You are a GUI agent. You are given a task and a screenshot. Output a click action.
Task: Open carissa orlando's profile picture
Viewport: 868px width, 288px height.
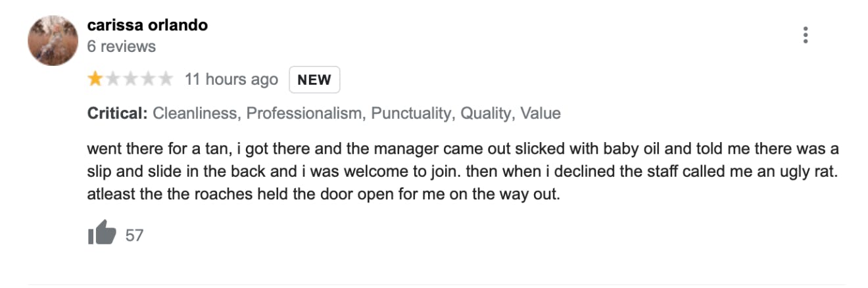[53, 40]
